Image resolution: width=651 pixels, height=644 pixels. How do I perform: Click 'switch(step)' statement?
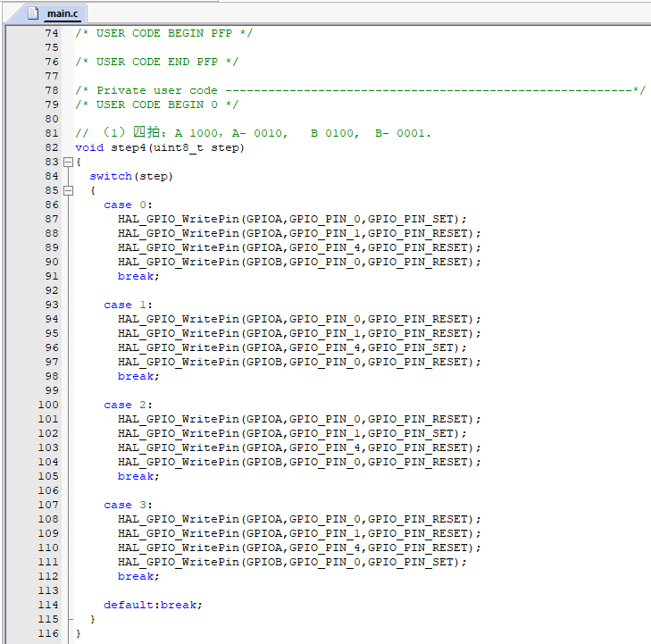(x=131, y=177)
